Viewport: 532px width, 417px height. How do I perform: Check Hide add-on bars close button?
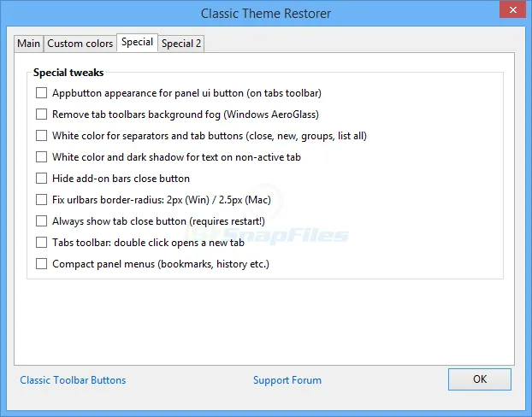(41, 179)
